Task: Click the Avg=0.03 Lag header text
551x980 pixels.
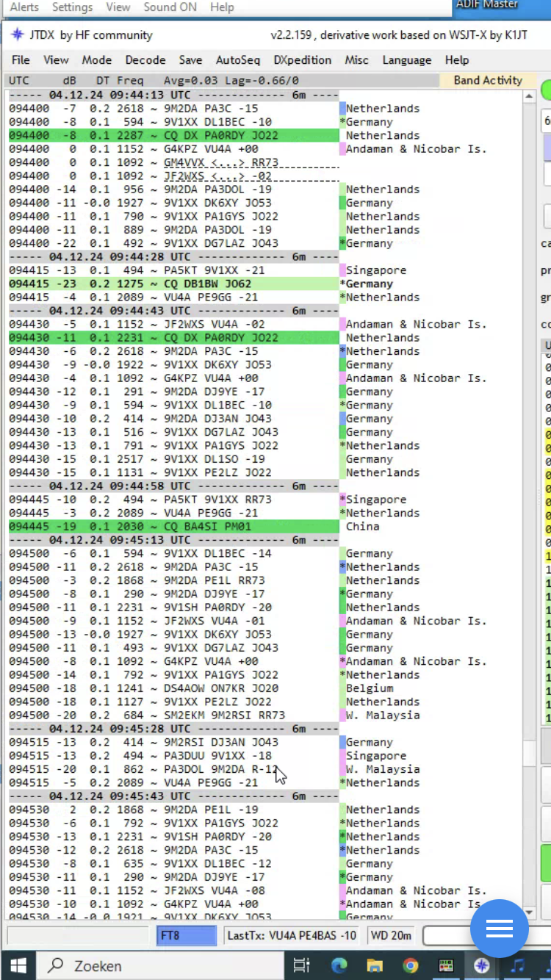Action: (231, 81)
